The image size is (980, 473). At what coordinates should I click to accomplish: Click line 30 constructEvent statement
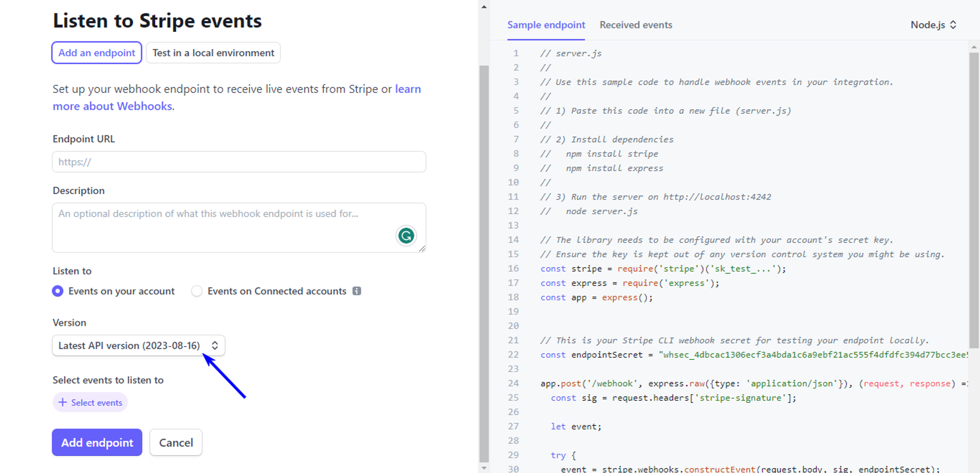pos(750,469)
